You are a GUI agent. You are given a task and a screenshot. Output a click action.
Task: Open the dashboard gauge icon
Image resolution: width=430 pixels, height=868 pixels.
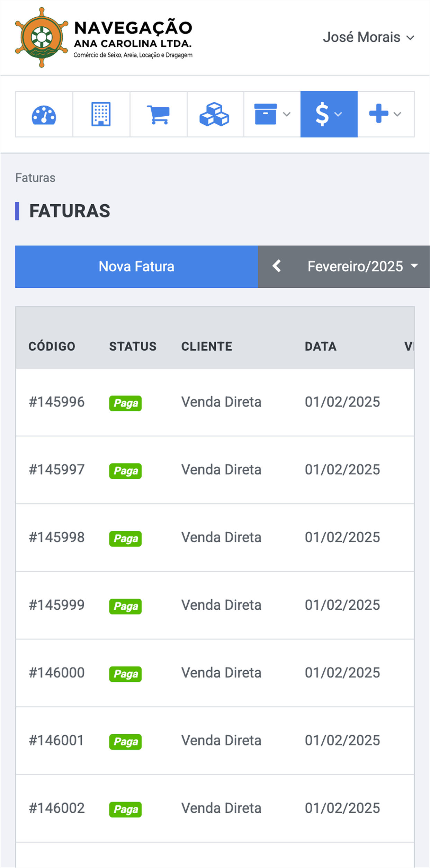tap(44, 114)
